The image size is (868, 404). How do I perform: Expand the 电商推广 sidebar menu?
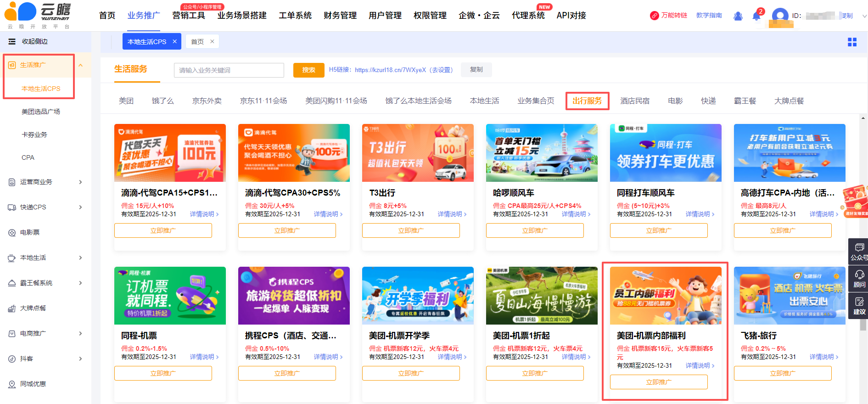[x=80, y=334]
